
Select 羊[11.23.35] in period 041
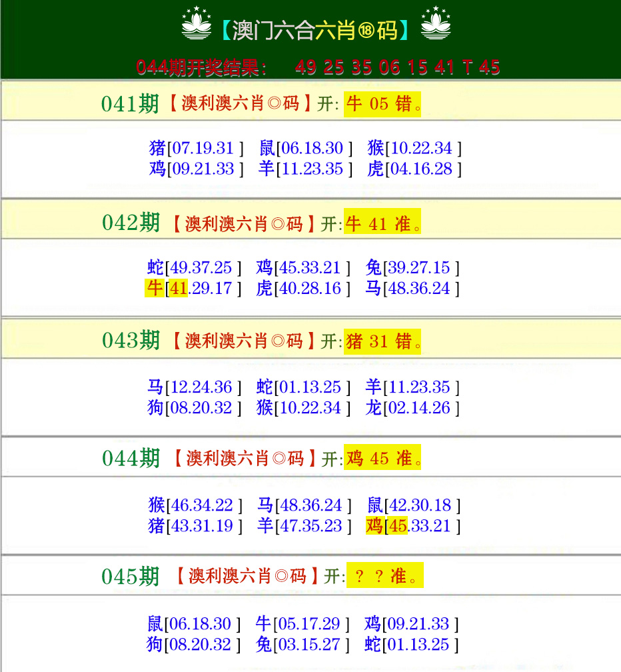[306, 169]
